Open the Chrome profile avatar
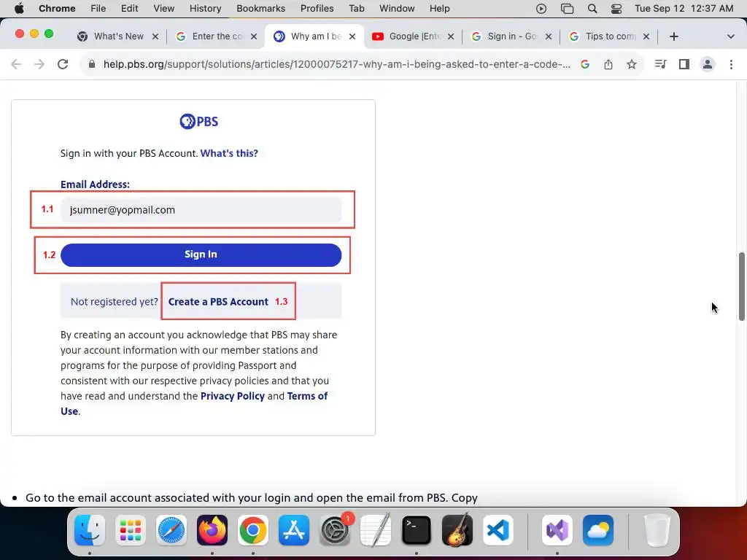Screen dimensions: 747x560 [708, 64]
